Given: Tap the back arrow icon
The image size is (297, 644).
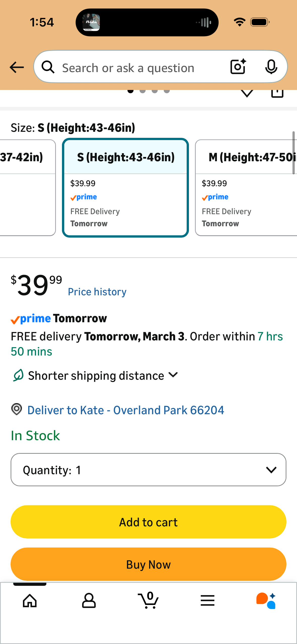Looking at the screenshot, I should click(x=17, y=67).
